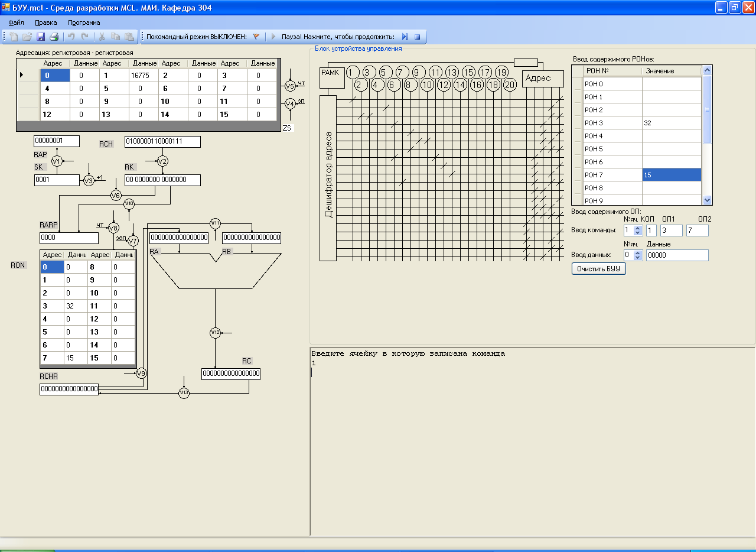This screenshot has height=552, width=756.
Task: Click the Очистить БУУ button
Action: pyautogui.click(x=599, y=269)
